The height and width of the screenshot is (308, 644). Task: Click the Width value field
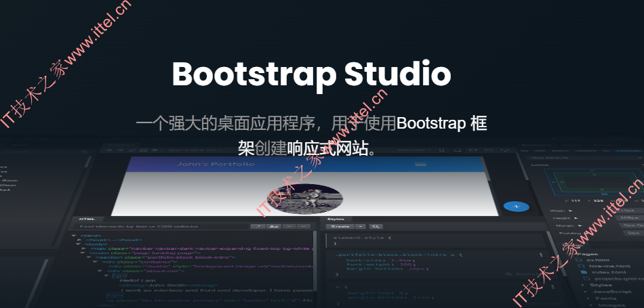[630, 211]
